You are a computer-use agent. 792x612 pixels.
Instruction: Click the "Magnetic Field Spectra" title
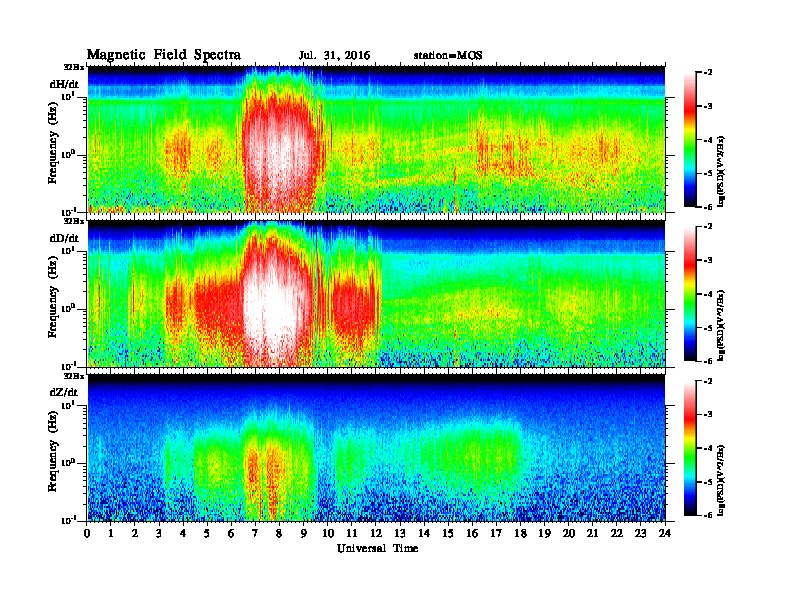[164, 55]
